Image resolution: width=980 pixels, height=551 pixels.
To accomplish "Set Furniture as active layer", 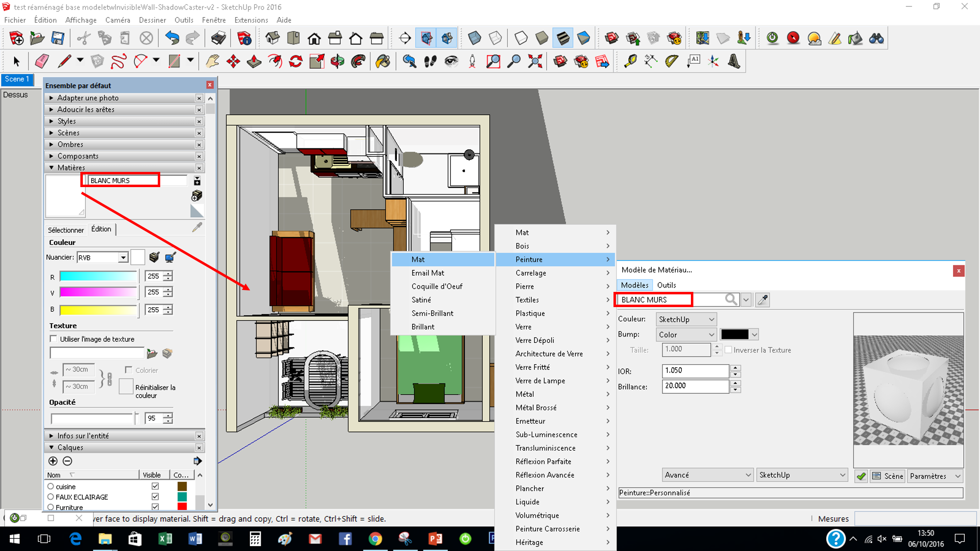I will click(50, 507).
